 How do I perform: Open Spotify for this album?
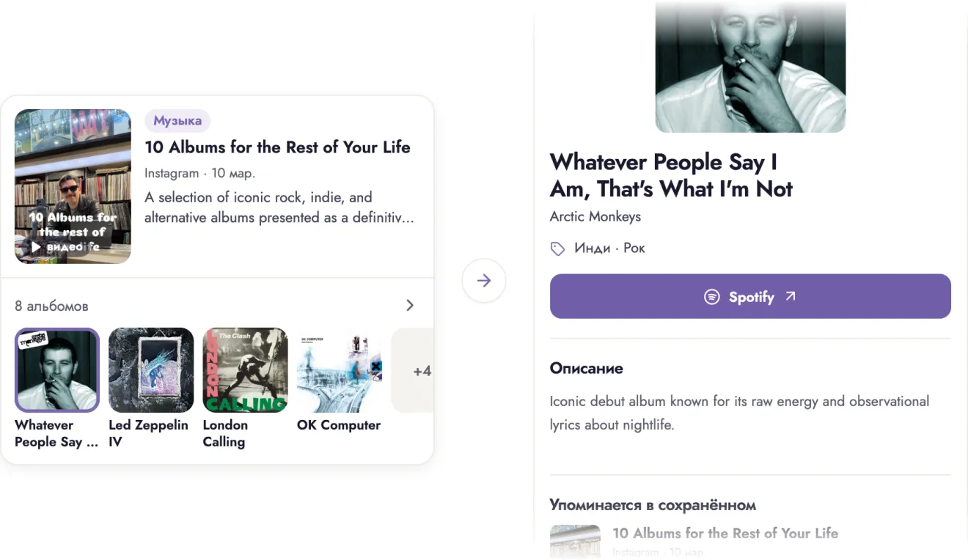[x=750, y=296]
